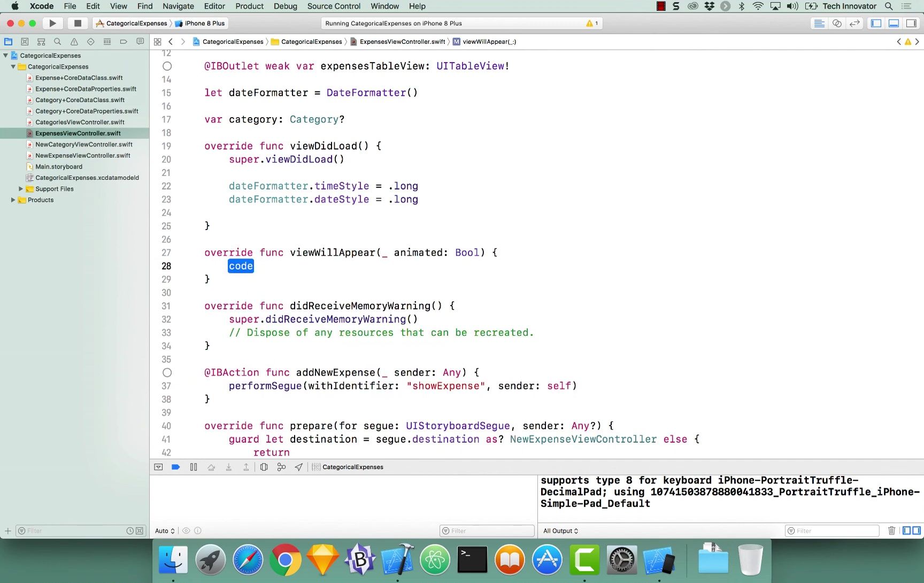Viewport: 924px width, 583px height.
Task: Select the Standard editor layout
Action: coord(819,23)
